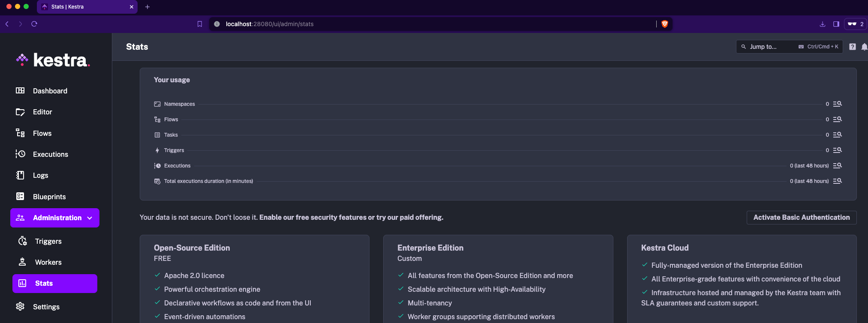The image size is (868, 323).
Task: Open browser downloads icon
Action: point(823,24)
